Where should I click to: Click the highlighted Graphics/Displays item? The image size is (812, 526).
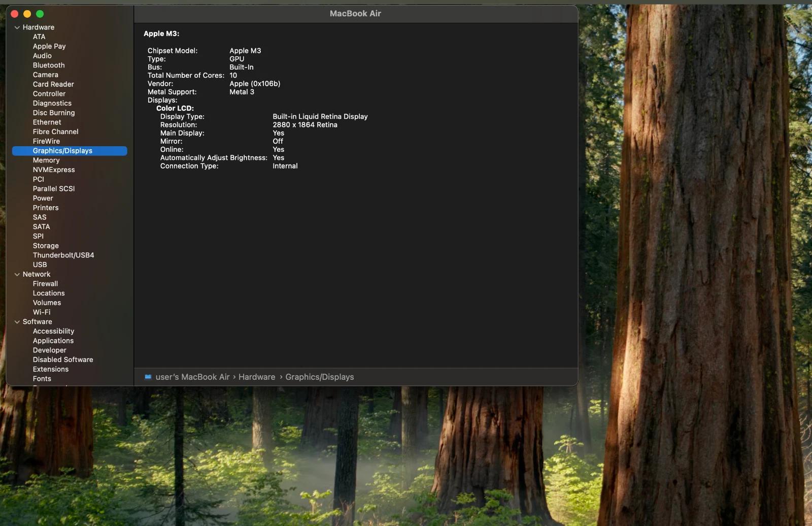click(x=70, y=151)
